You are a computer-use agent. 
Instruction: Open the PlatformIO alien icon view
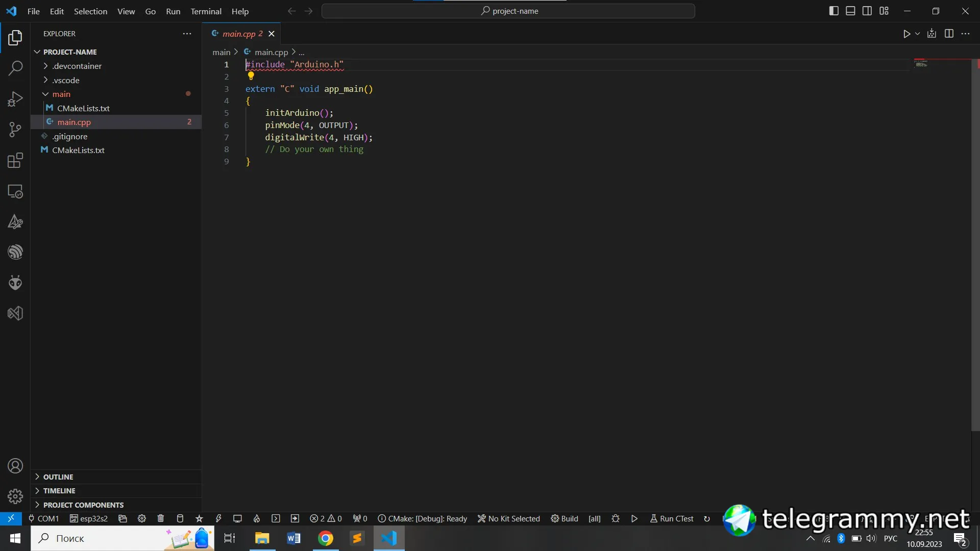point(15,283)
